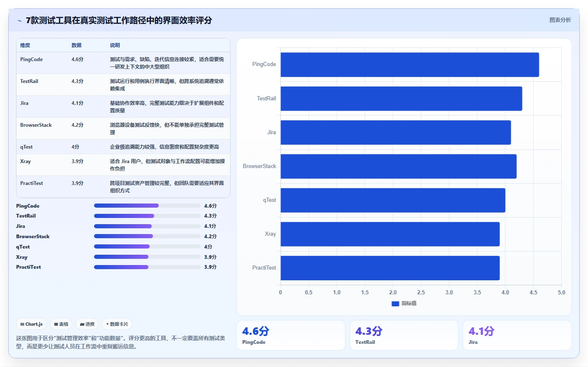Click the PractiTest bar in the chart
Screen dimensions: 588x367
(390, 268)
